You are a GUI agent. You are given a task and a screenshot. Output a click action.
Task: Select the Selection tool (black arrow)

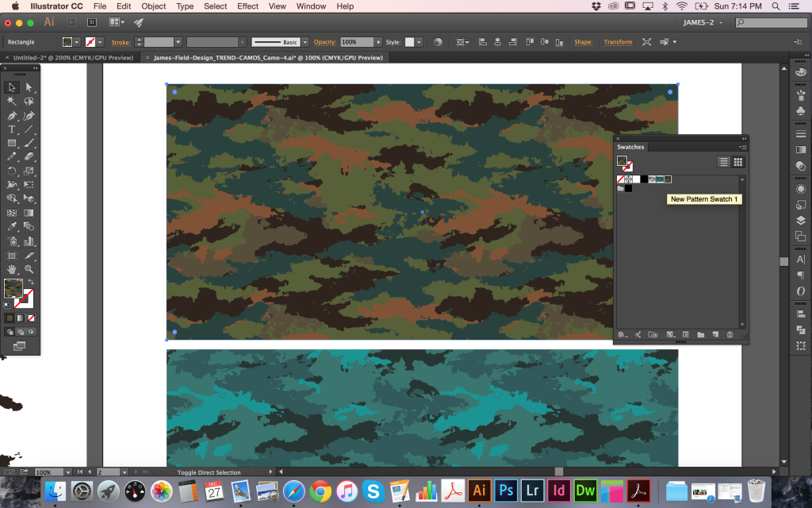coord(11,87)
